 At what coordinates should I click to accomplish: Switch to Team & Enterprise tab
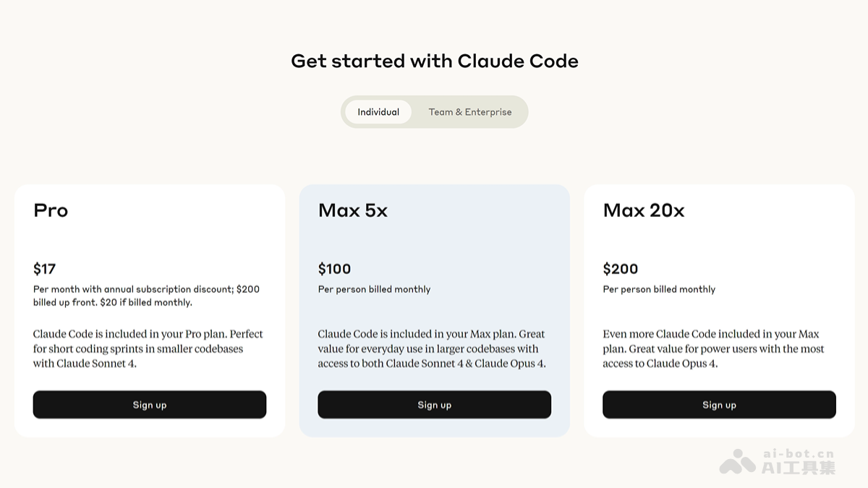point(469,112)
